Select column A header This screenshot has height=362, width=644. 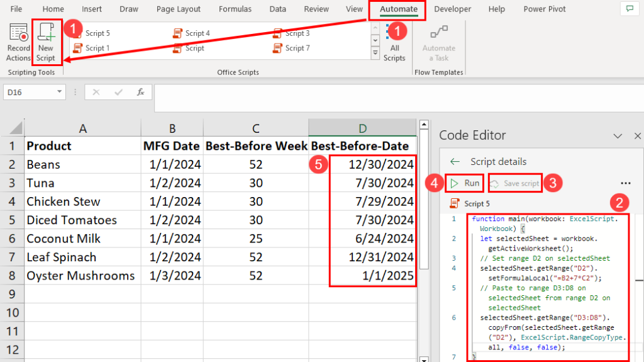coord(82,128)
